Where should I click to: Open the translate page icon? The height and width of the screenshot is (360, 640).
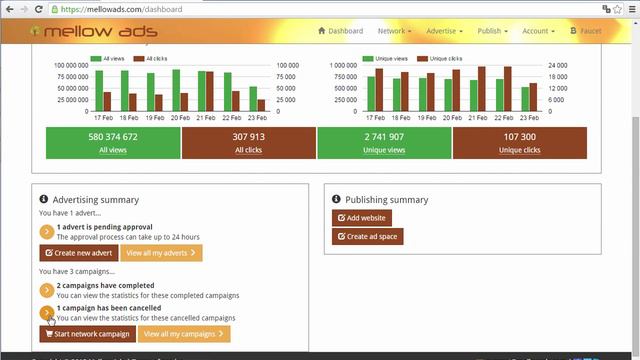(x=607, y=9)
